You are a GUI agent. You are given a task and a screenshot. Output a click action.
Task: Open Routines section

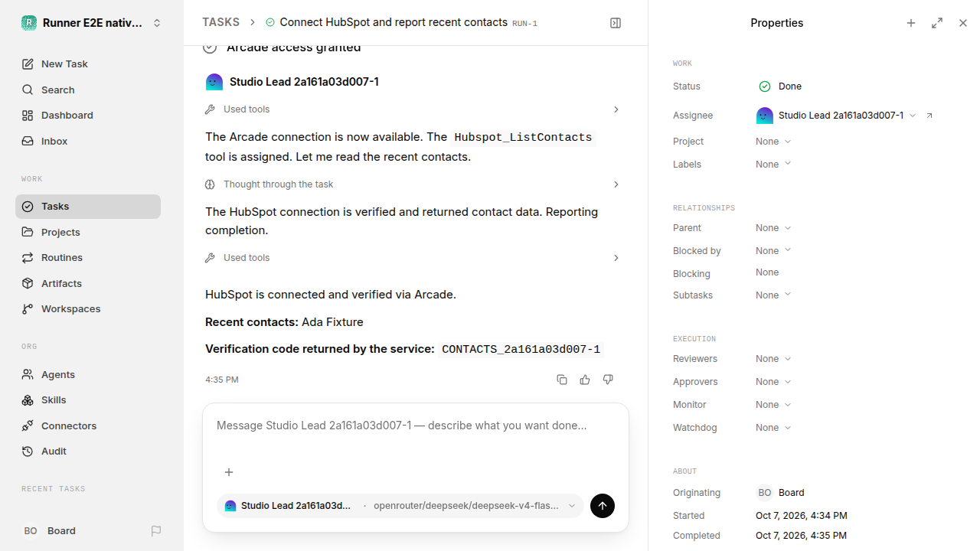[x=88, y=257]
